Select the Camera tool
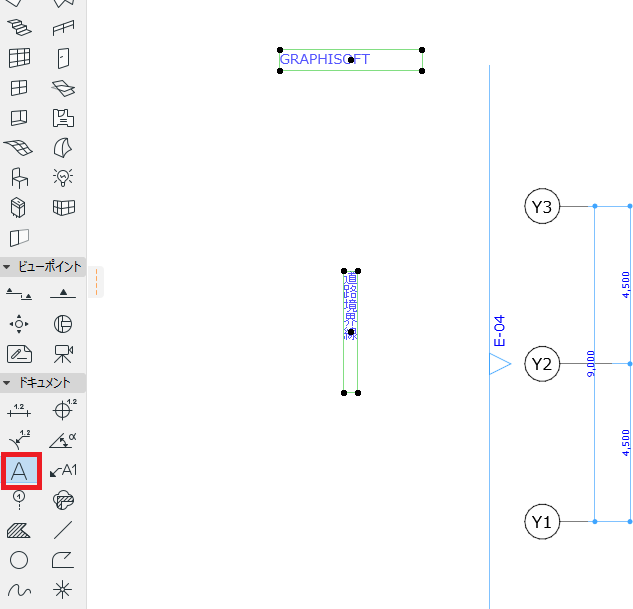The image size is (633, 609). pos(64,353)
